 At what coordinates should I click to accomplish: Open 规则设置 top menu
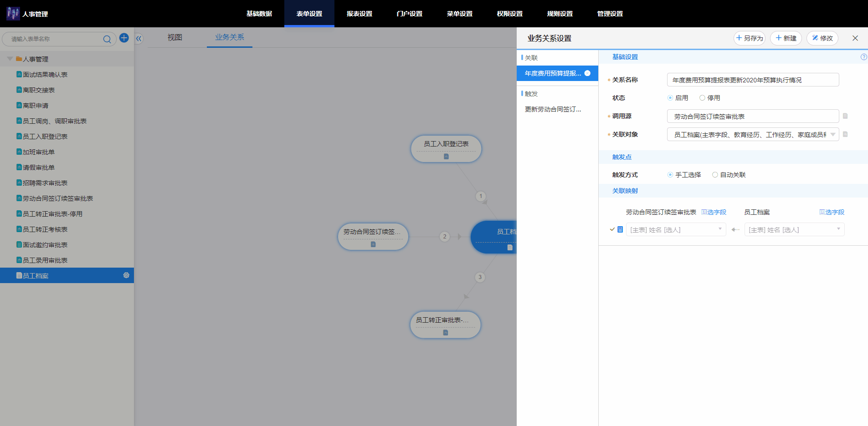pyautogui.click(x=560, y=14)
